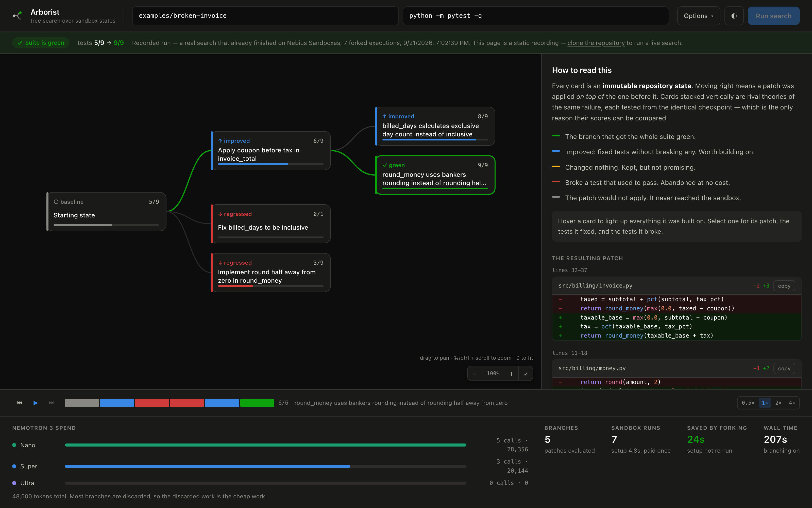Click the 'THE RESULTING PATCH' heading

tap(587, 258)
